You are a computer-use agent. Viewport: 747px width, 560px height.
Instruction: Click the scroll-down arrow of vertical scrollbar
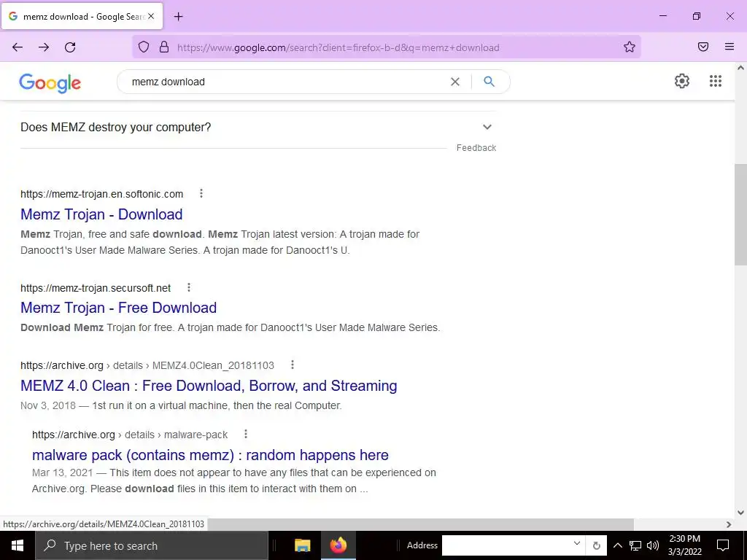741,513
